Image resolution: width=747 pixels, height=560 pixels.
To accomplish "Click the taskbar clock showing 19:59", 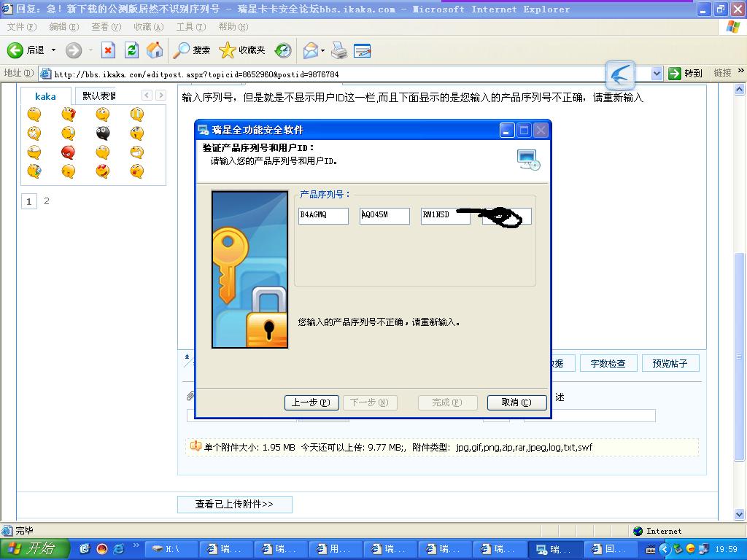I will pos(726,549).
